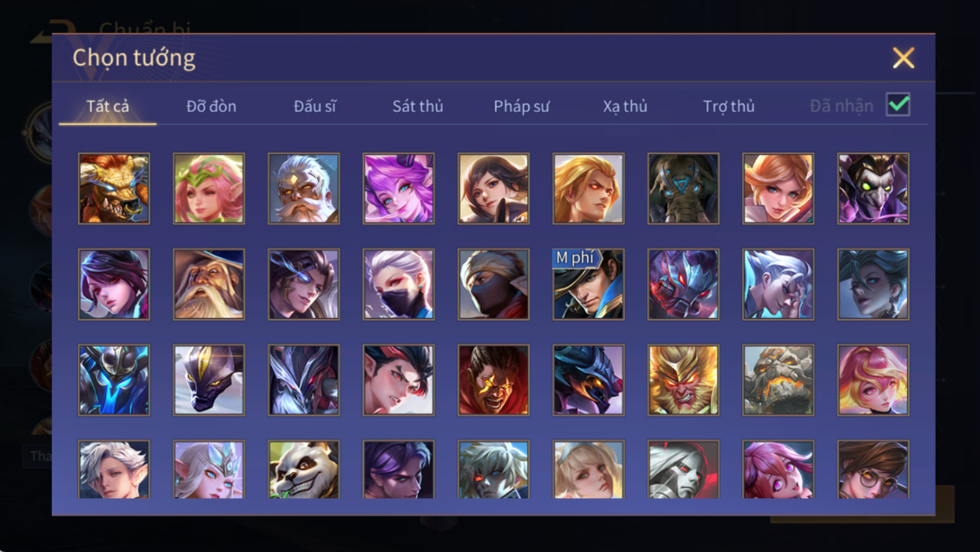Close the Chọn tướng dialog
The width and height of the screenshot is (980, 552).
pyautogui.click(x=904, y=57)
